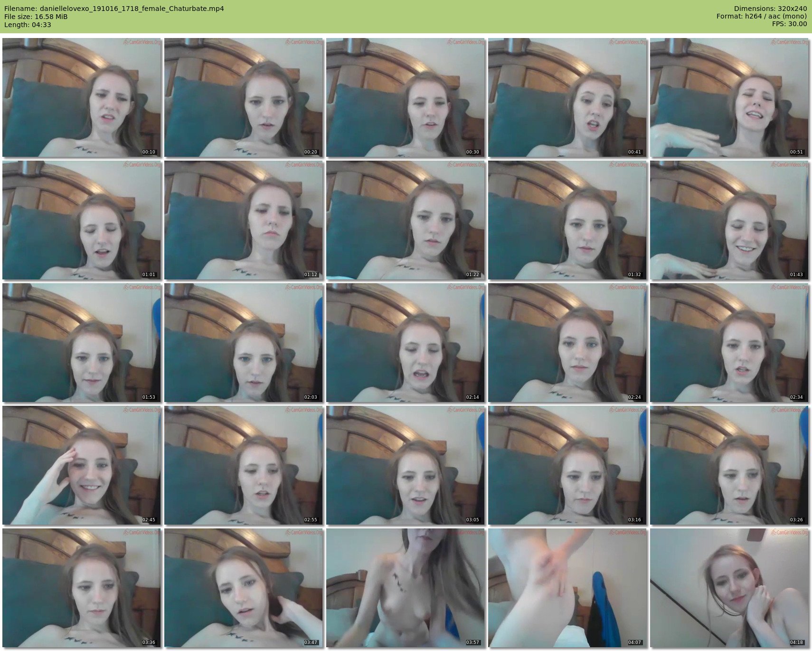Open the frame marked 01:53
This screenshot has height=651, width=812.
pos(82,343)
